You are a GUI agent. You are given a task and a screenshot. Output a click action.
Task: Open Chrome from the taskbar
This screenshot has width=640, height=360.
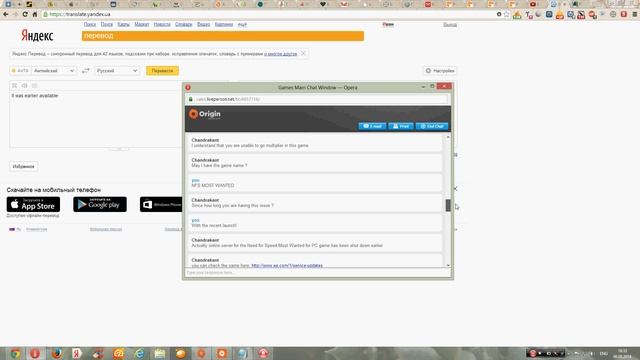[x=15, y=353]
